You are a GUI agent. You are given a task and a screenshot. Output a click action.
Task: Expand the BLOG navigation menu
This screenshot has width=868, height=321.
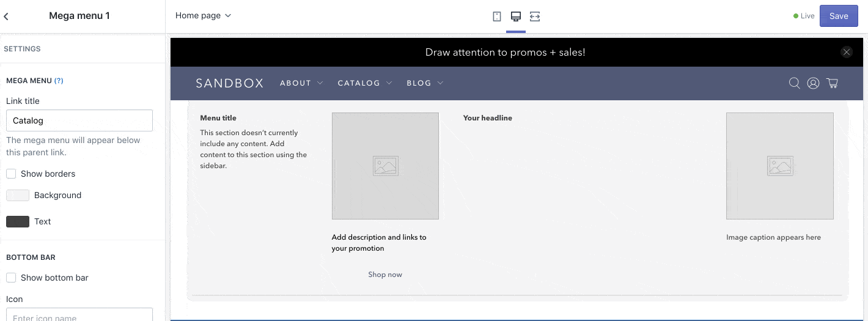(425, 83)
